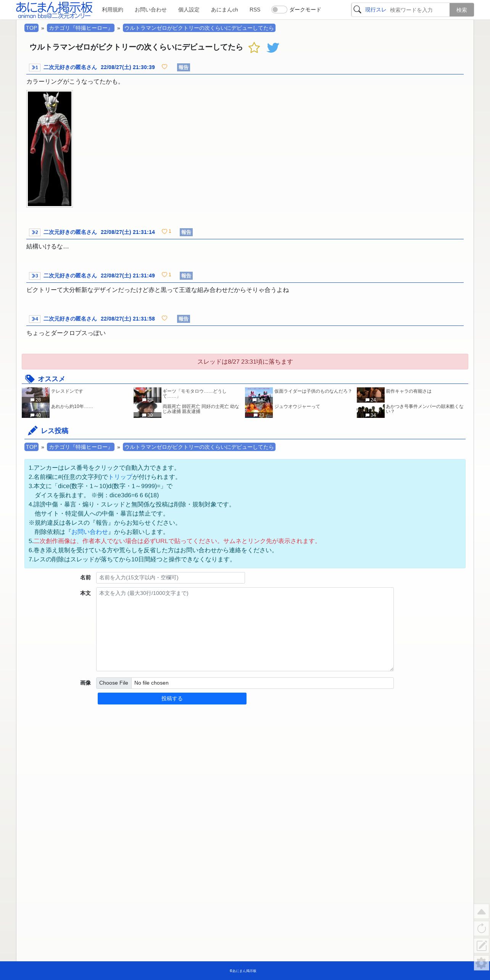The image size is (490, 980).
Task: Share thread via Twitter bird icon
Action: click(273, 48)
